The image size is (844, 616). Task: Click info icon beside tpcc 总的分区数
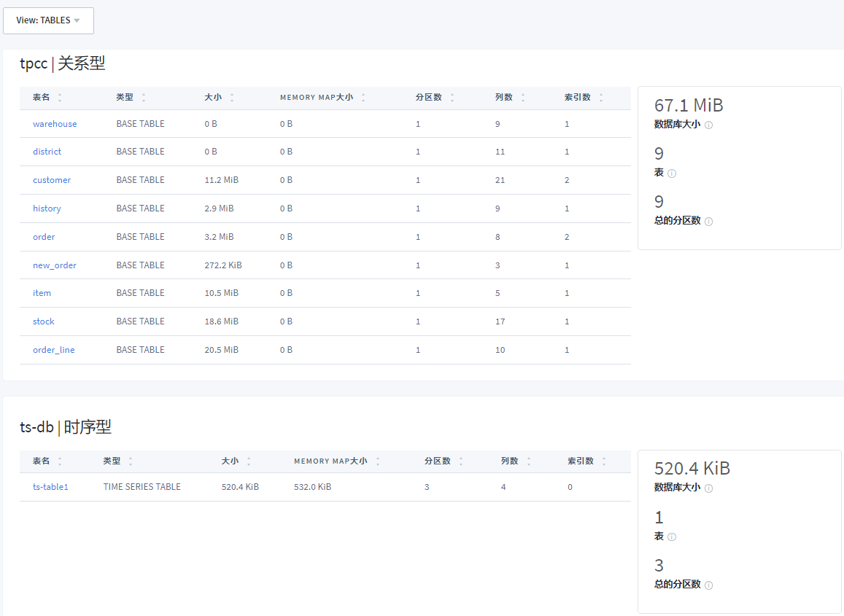[x=708, y=222]
